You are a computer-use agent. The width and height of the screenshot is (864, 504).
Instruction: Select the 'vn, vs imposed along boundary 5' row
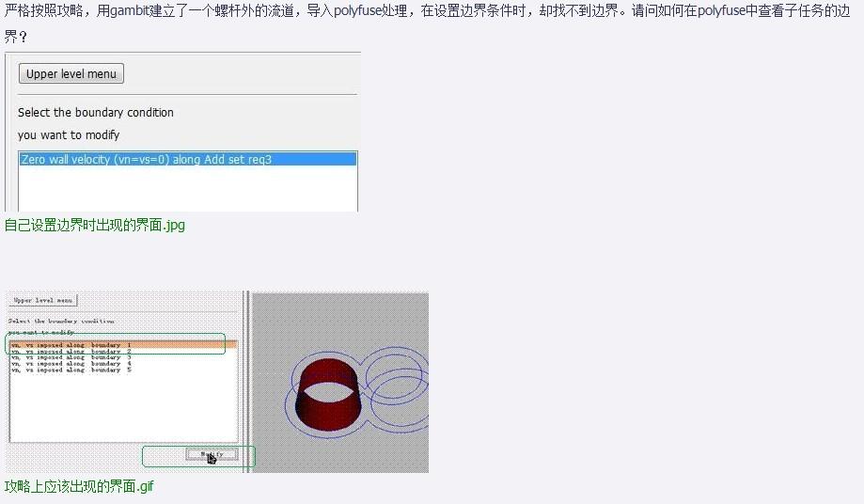coord(123,370)
